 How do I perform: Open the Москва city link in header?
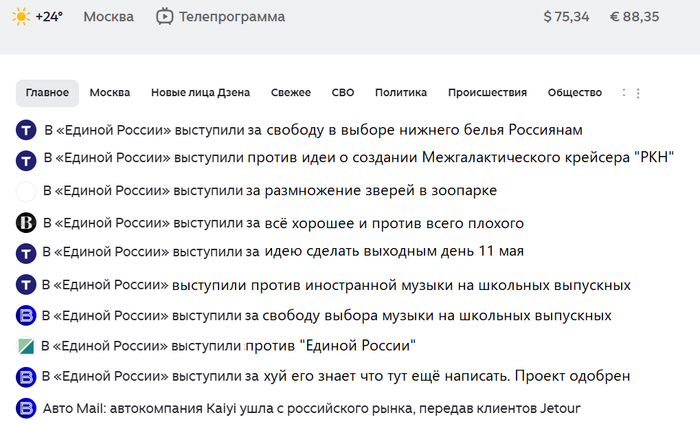point(108,17)
